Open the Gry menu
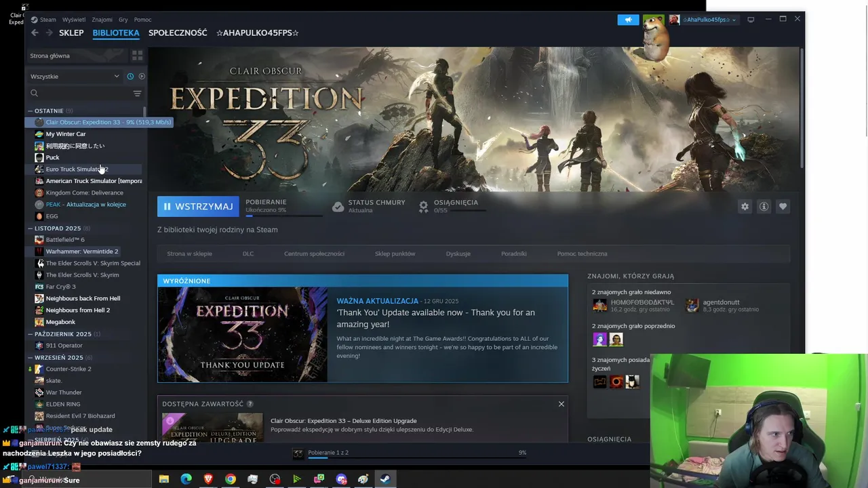Screen dimensions: 868x488 pos(123,20)
